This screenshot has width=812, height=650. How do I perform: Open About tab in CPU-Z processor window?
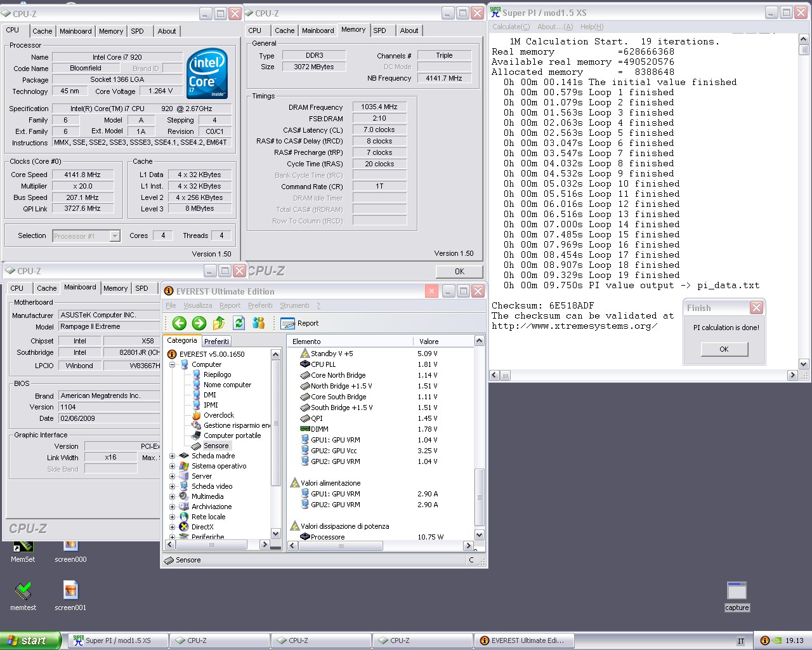[x=167, y=31]
